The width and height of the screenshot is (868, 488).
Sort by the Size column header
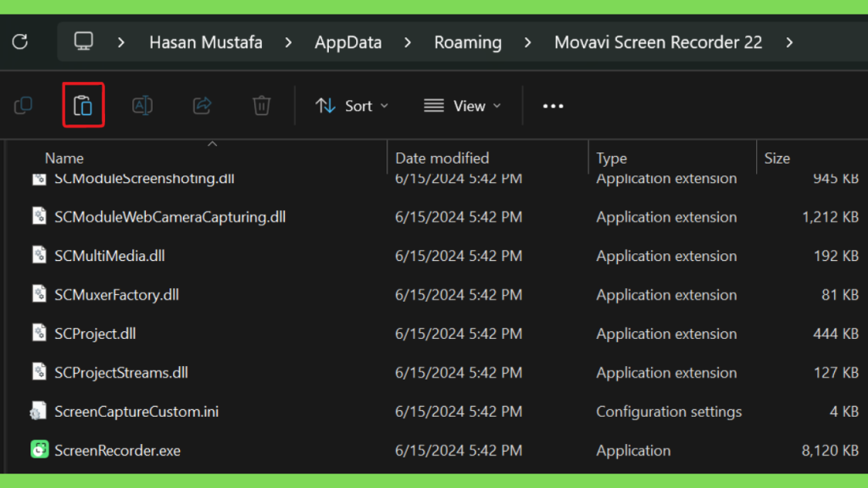777,158
